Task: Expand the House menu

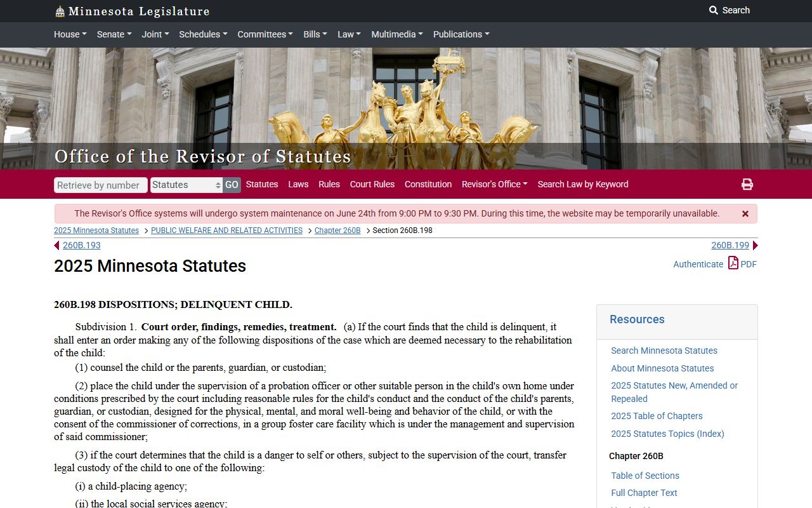Action: tap(70, 34)
